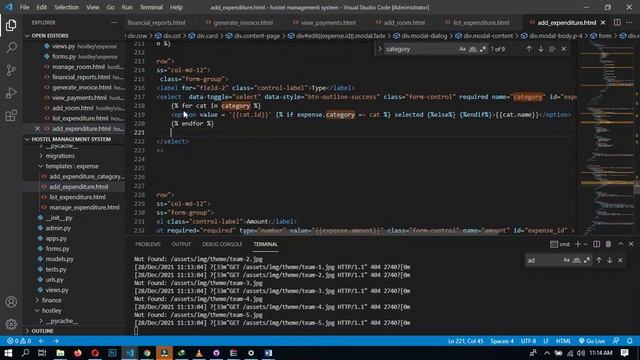This screenshot has width=640, height=360.
Task: Select language mode HTML in status bar
Action: click(563, 341)
